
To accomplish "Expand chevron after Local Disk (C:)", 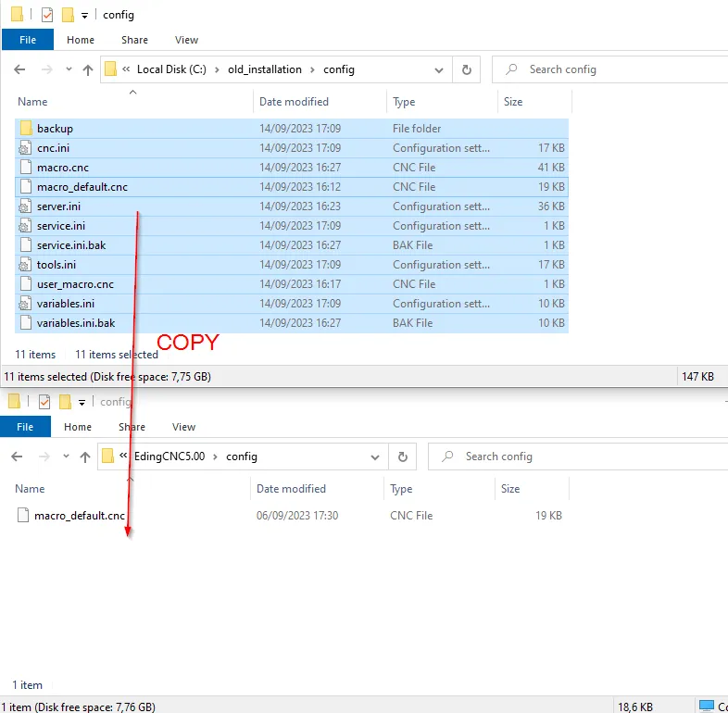I will point(217,70).
